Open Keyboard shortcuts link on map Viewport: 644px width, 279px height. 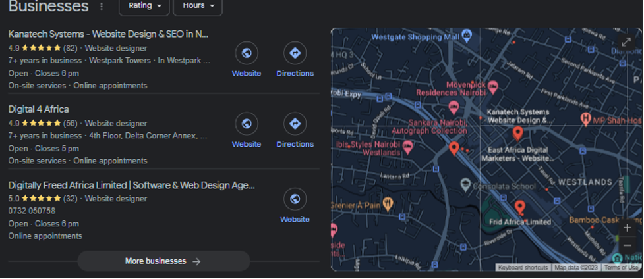point(523,268)
